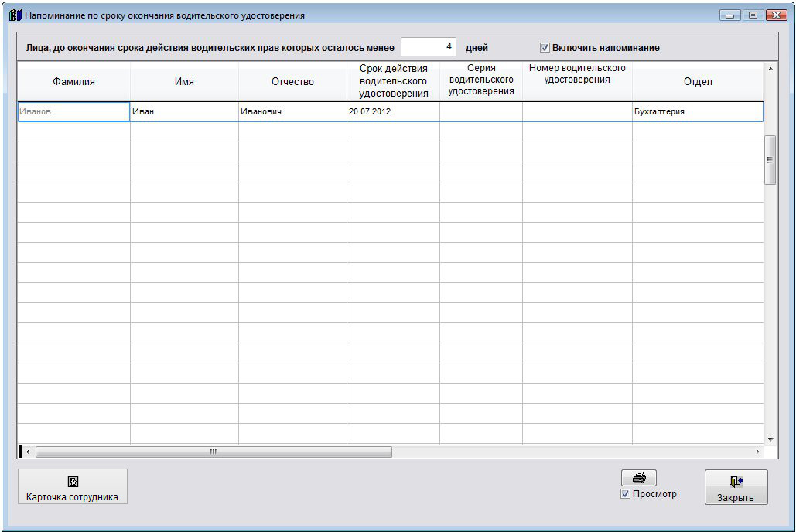
Task: Click the Срок действия водительского удостоверения header
Action: tap(393, 82)
